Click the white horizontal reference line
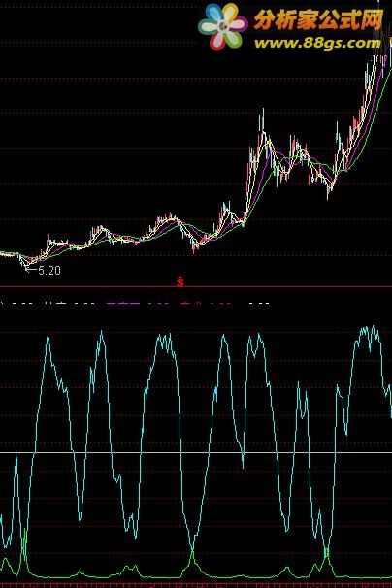Image resolution: width=392 pixels, height=588 pixels. coord(196,452)
